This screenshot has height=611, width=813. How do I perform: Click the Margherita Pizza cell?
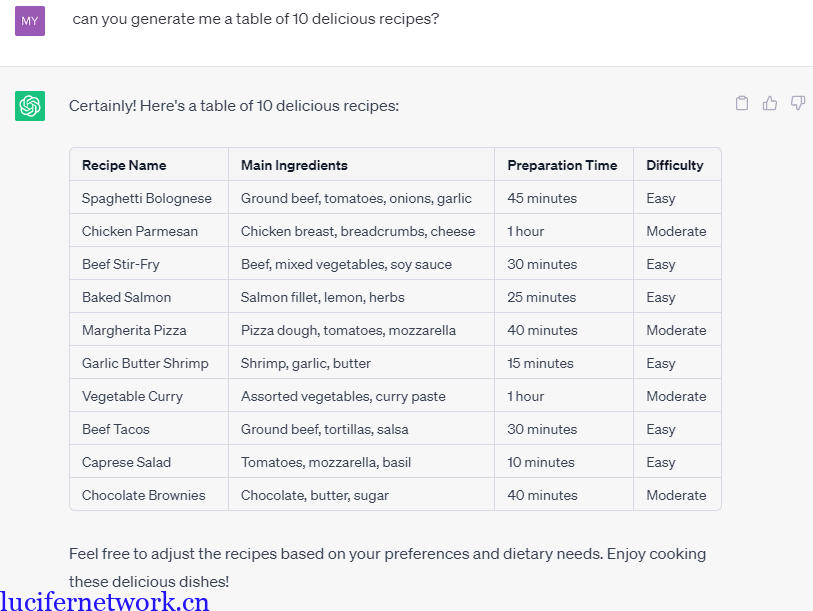coord(134,330)
